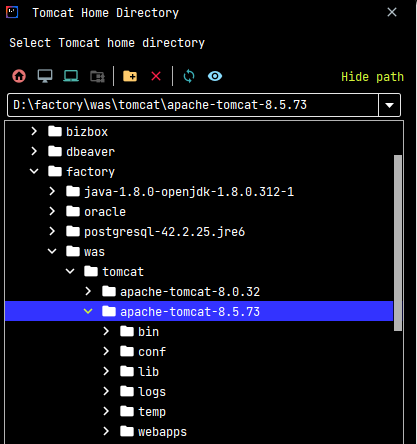Select the webapps folder name
The height and width of the screenshot is (444, 417).
162,432
